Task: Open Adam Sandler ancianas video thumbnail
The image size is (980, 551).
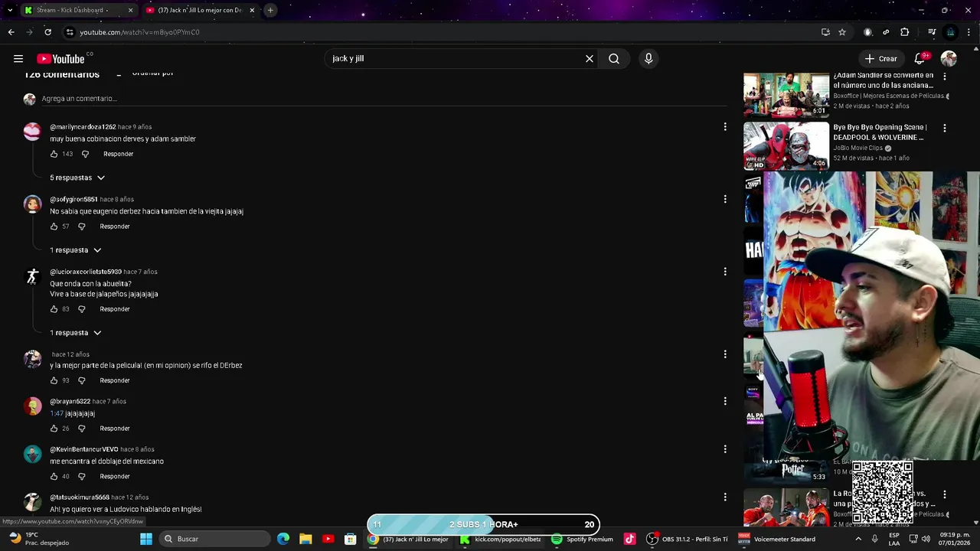Action: click(x=786, y=94)
